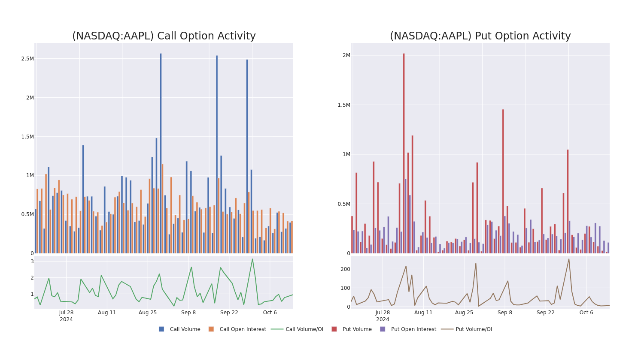Click Oct 6 label under call chart

[x=270, y=313]
